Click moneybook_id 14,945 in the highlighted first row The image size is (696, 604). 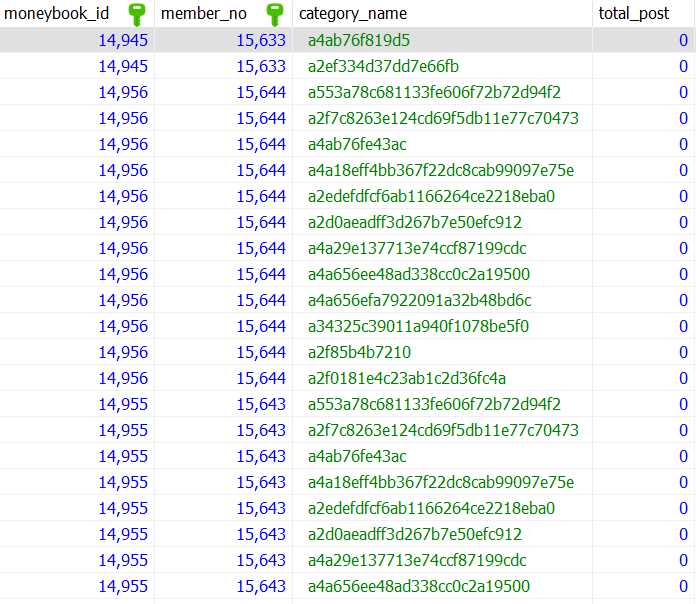coord(123,40)
